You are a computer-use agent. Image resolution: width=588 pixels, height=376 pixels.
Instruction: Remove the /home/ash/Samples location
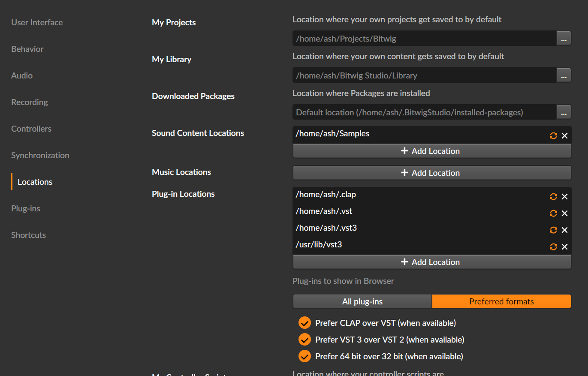(x=564, y=135)
